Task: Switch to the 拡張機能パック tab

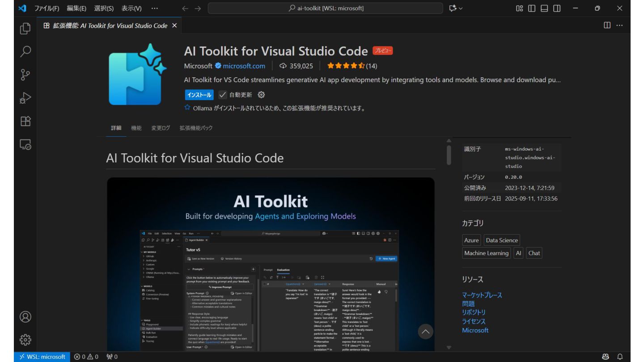Action: [x=196, y=128]
